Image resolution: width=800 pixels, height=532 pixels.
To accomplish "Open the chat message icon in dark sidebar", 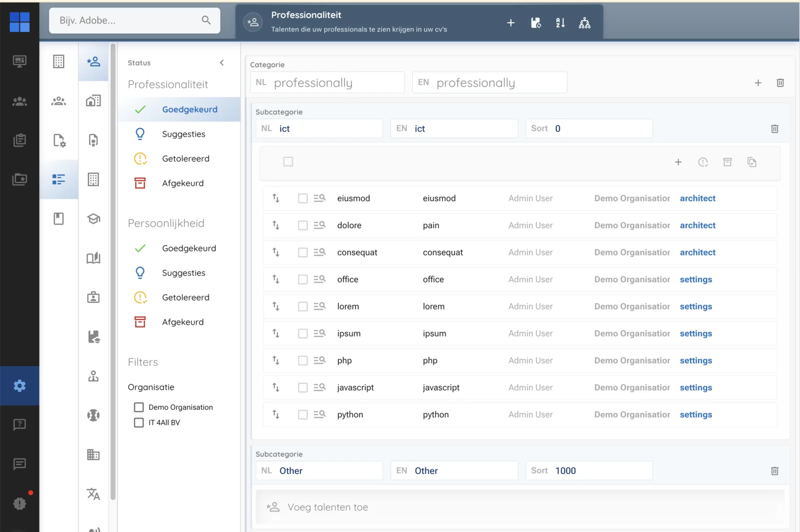I will tap(19, 464).
